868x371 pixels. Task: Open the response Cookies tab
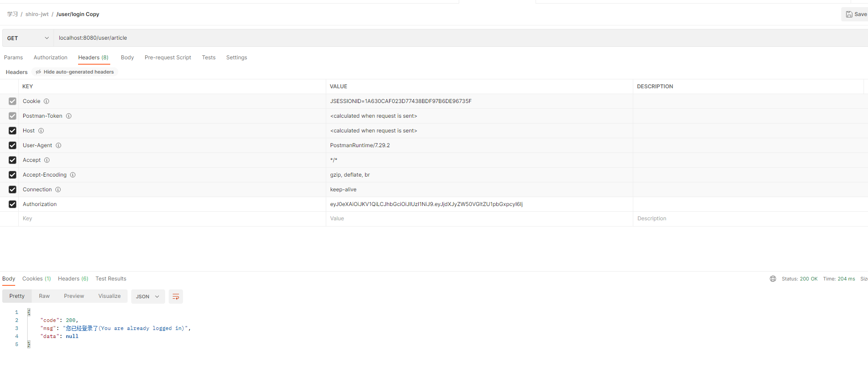pyautogui.click(x=36, y=279)
